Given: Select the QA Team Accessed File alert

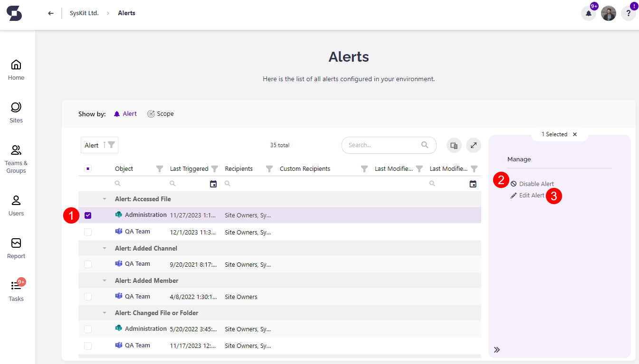Looking at the screenshot, I should (x=88, y=232).
